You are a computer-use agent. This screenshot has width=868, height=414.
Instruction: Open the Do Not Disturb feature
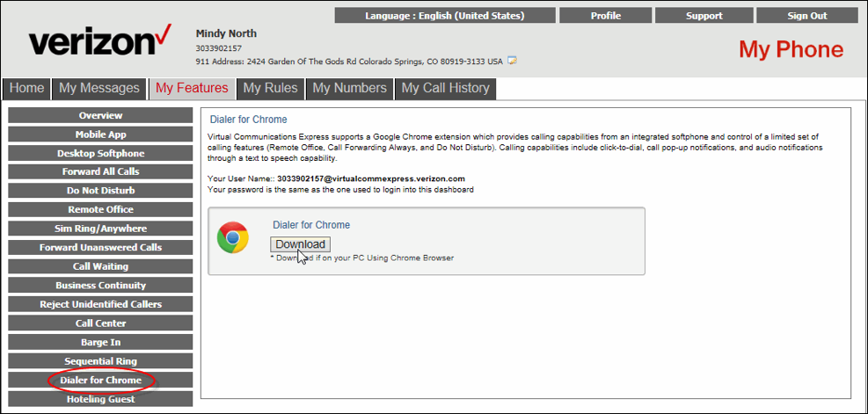(100, 191)
